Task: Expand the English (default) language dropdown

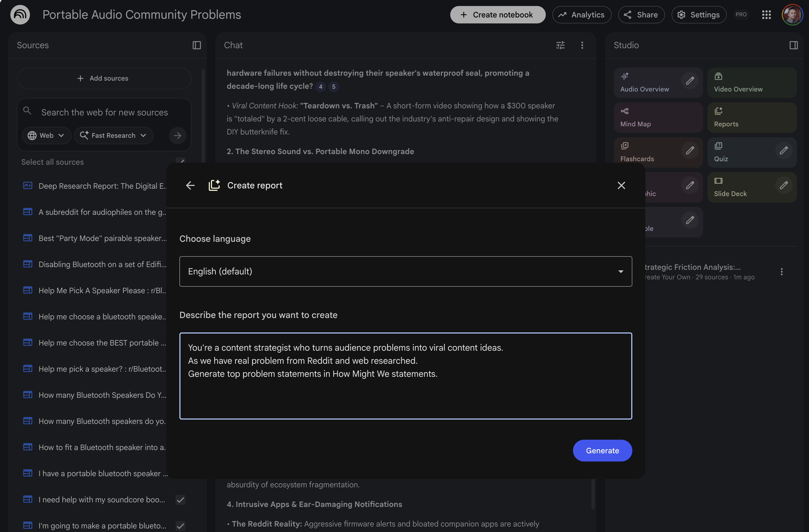Action: [406, 271]
